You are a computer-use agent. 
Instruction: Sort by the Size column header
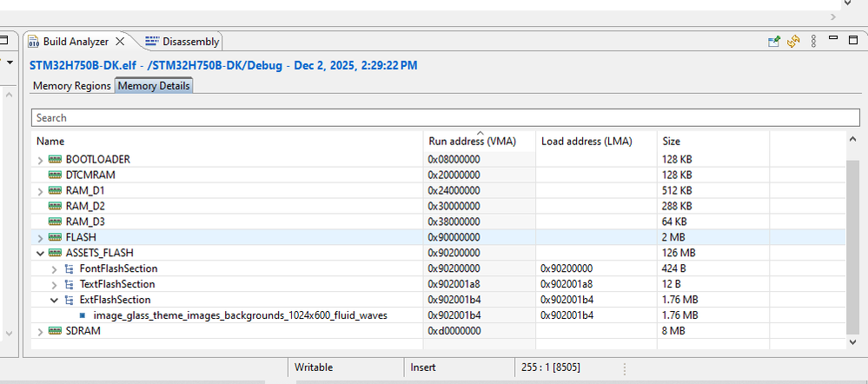click(x=671, y=141)
